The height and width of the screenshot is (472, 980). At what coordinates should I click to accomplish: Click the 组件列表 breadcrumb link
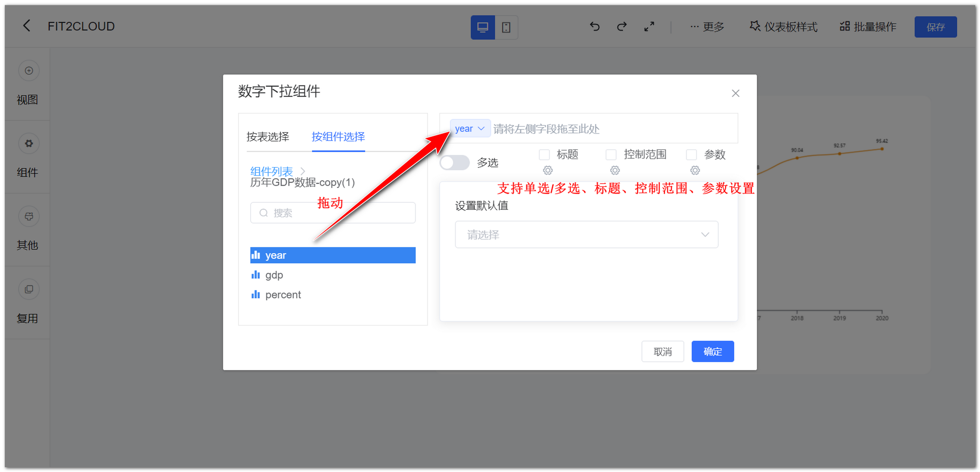pyautogui.click(x=271, y=171)
